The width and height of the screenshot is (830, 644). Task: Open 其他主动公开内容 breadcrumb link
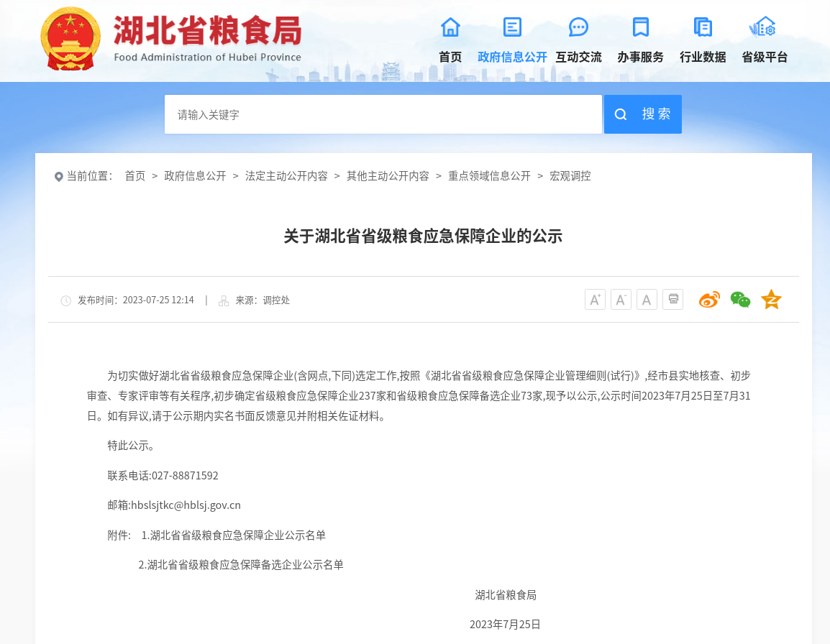click(x=388, y=176)
